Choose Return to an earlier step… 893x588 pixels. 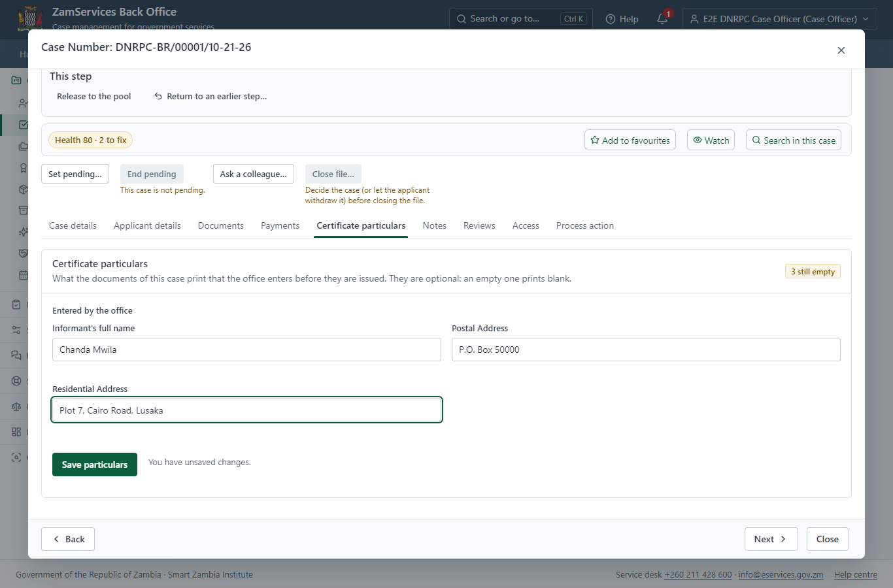click(211, 96)
